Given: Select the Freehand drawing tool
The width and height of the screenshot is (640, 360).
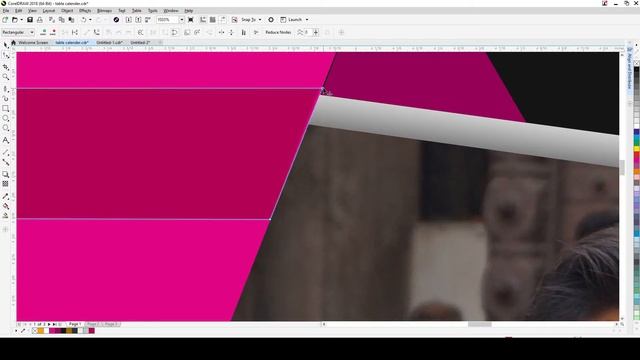Looking at the screenshot, I should pos(6,88).
